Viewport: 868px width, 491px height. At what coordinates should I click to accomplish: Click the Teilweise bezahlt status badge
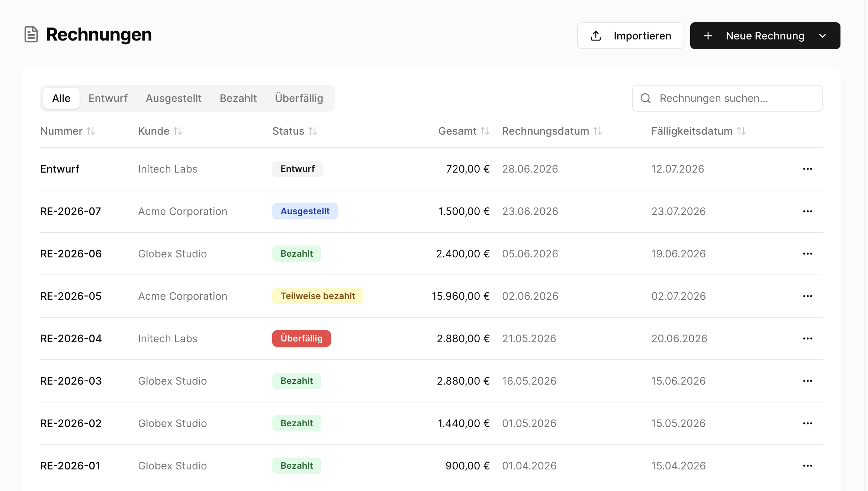point(318,296)
